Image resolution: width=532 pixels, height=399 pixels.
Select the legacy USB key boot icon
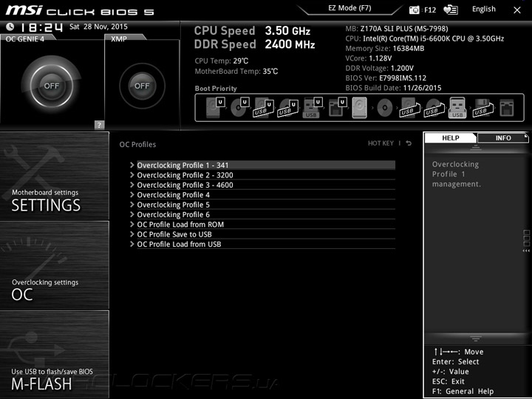(457, 108)
